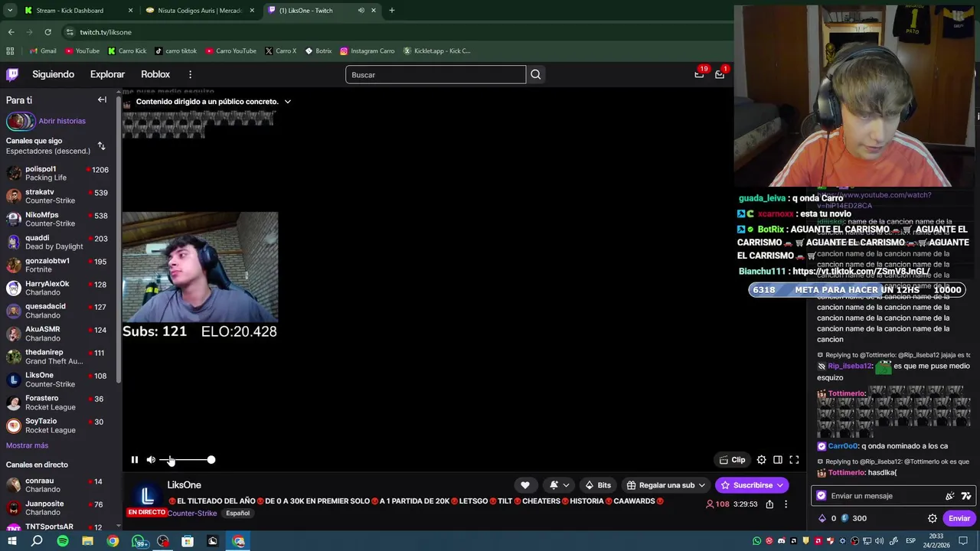The height and width of the screenshot is (551, 980).
Task: Open player settings gear
Action: (x=761, y=460)
